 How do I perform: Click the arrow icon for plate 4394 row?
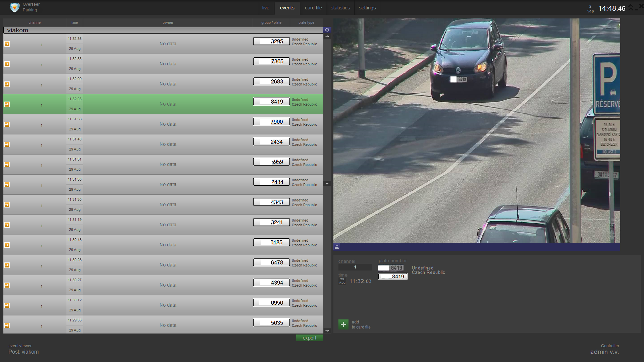coord(7,285)
